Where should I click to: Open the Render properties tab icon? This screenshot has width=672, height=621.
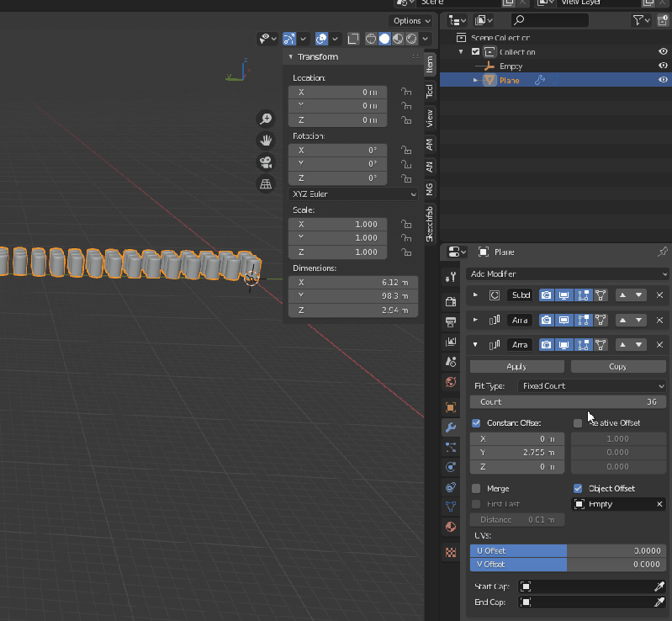click(x=451, y=301)
